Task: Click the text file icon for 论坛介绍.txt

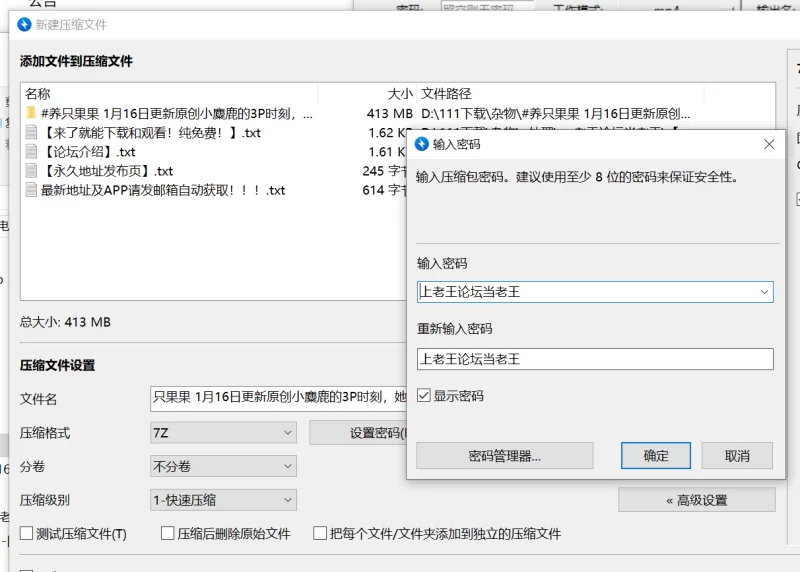Action: (31, 152)
